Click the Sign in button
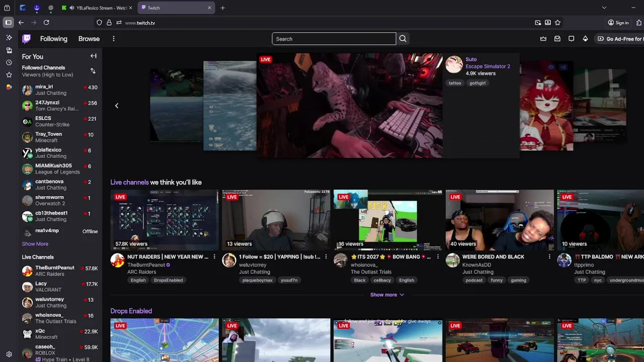The image size is (644, 362). [618, 23]
